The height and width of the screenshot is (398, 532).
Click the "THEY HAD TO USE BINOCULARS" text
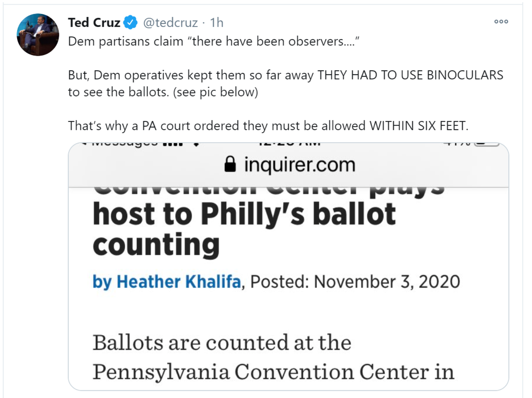(x=410, y=75)
